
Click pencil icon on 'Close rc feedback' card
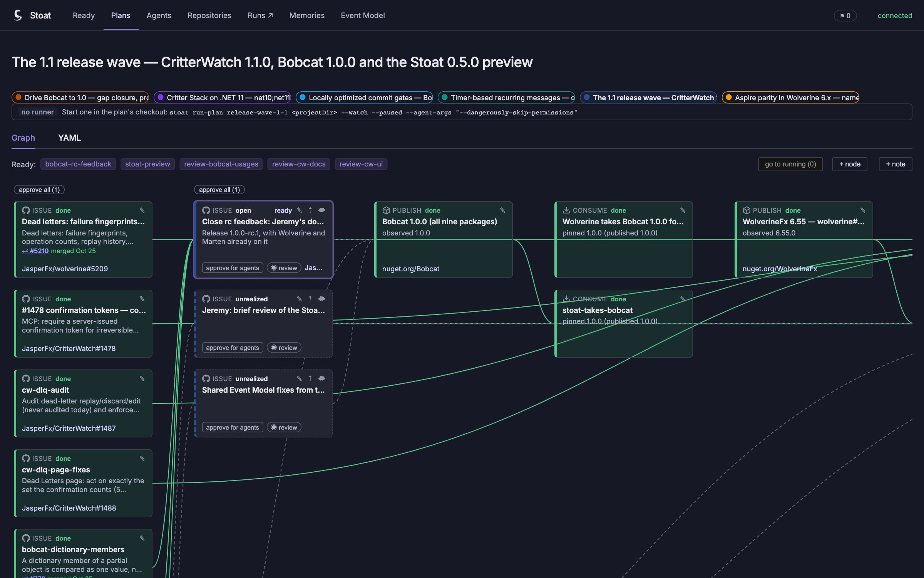pyautogui.click(x=300, y=210)
